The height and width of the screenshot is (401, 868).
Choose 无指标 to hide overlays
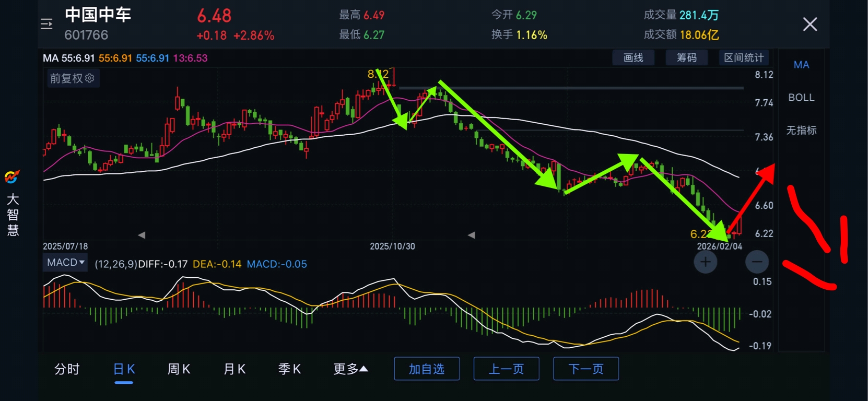click(x=801, y=130)
